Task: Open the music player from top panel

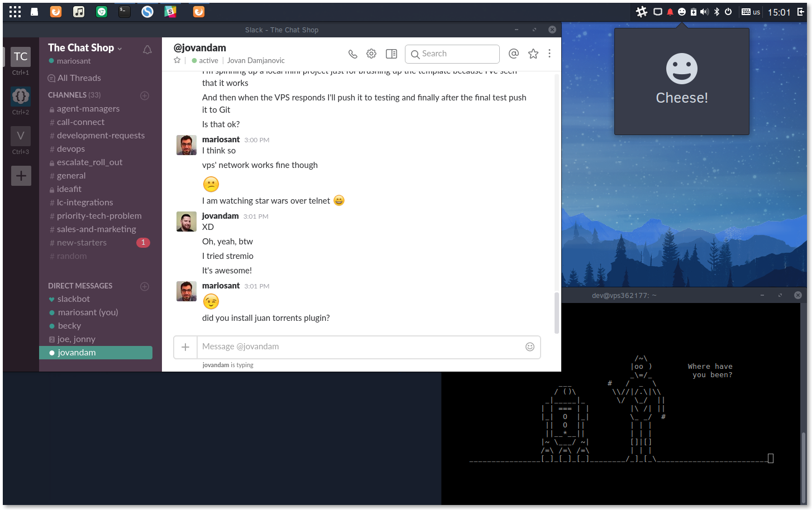Action: (x=79, y=12)
